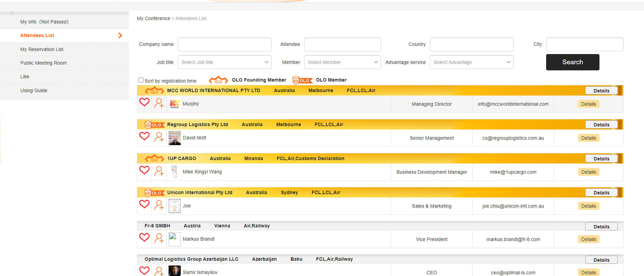This screenshot has width=644, height=276.
Task: Click email cs@regrouplogistics.com.au
Action: point(513,138)
